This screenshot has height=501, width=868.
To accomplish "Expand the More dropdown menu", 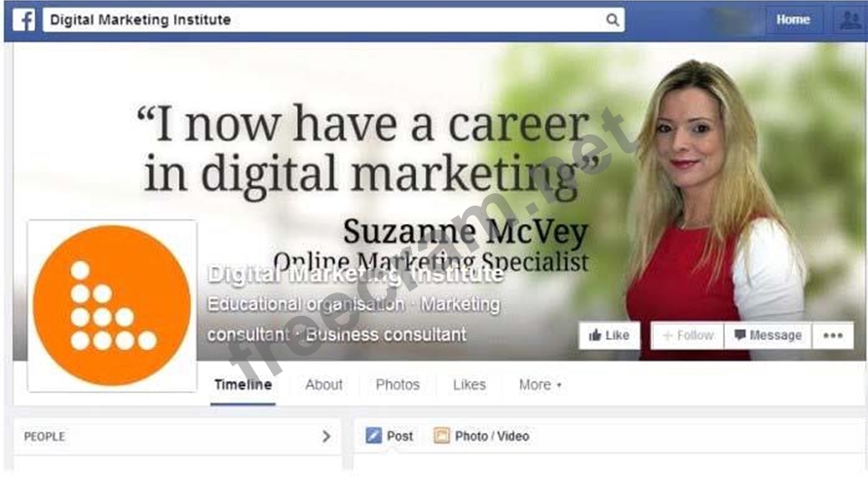I will (540, 385).
